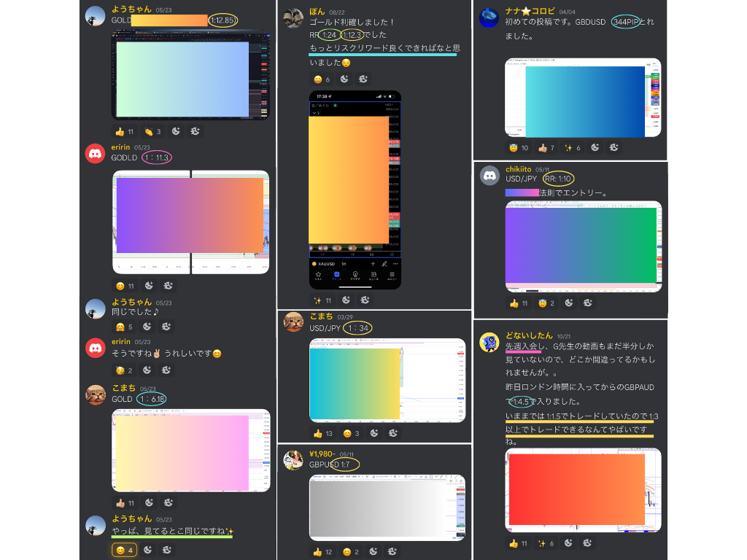The height and width of the screenshot is (560, 747).
Task: Open ナナ⭐コロビ's GBDUSD chart image
Action: 583,98
